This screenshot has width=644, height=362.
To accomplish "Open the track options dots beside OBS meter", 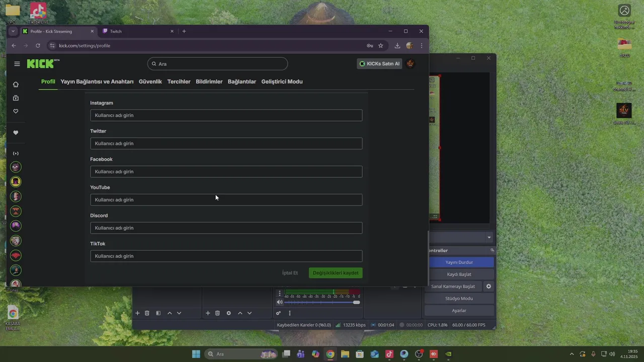I will (280, 293).
